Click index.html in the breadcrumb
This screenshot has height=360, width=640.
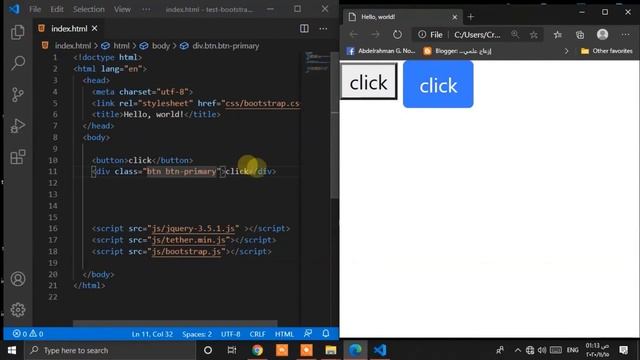(x=73, y=46)
